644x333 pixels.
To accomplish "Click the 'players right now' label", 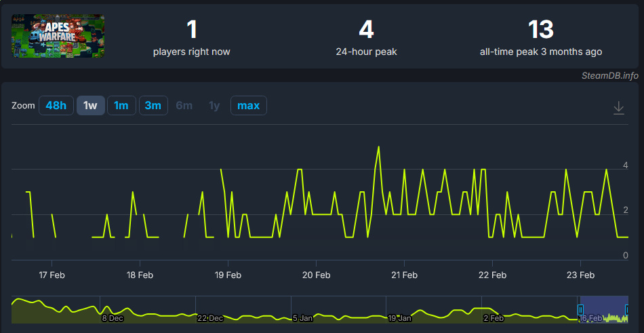I will pyautogui.click(x=191, y=52).
